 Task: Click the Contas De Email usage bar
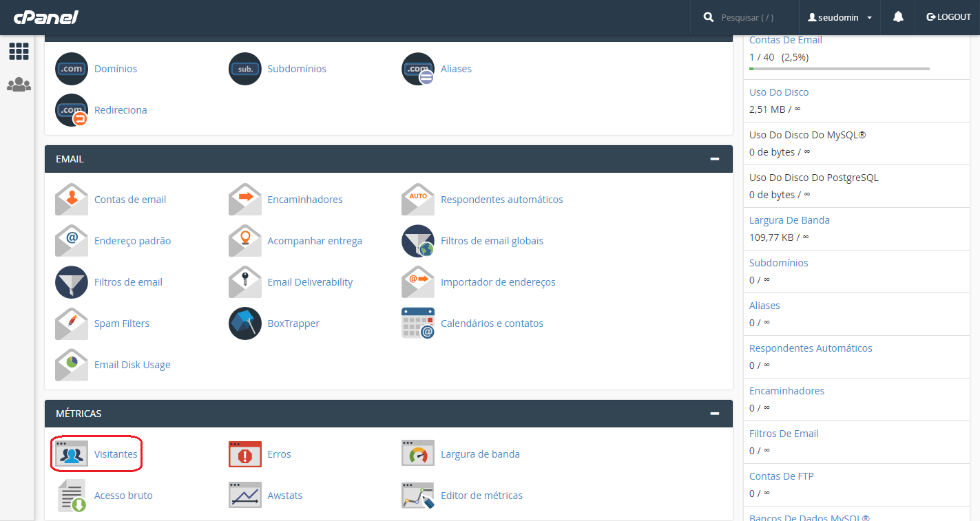point(840,69)
